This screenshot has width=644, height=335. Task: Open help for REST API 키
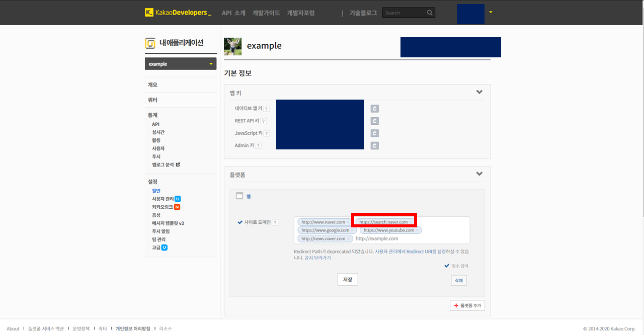pyautogui.click(x=263, y=121)
